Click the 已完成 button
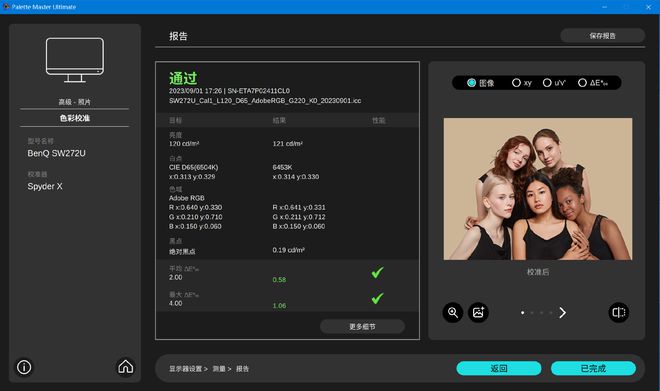The image size is (660, 391). pyautogui.click(x=593, y=368)
